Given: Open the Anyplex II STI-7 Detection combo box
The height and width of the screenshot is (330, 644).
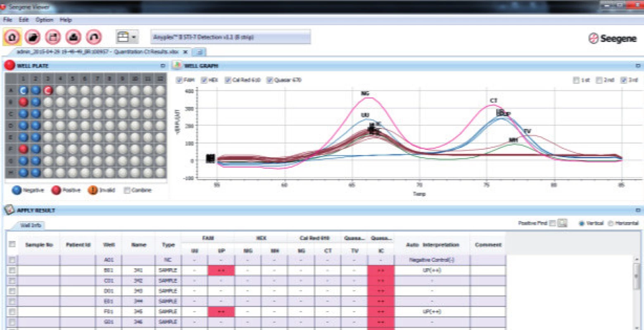Looking at the screenshot, I should pos(231,37).
